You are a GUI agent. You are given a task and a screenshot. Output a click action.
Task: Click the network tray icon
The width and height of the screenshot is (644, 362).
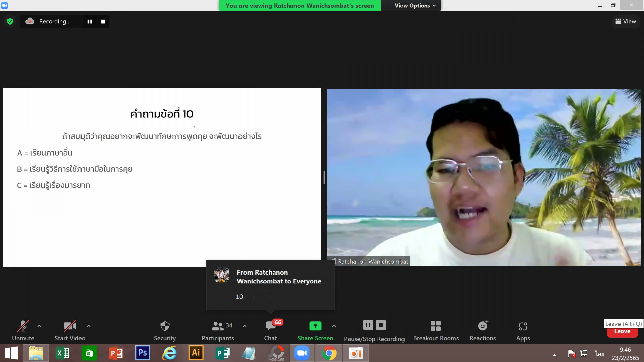(584, 353)
